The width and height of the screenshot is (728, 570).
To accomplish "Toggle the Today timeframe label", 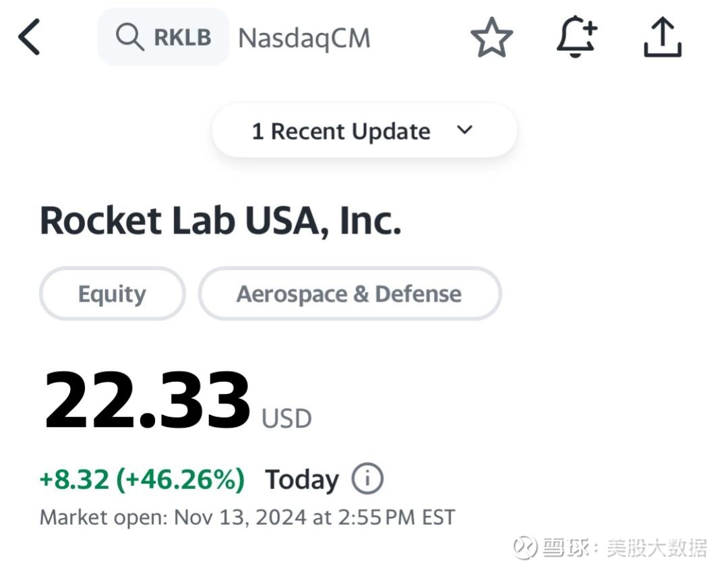I will (302, 479).
